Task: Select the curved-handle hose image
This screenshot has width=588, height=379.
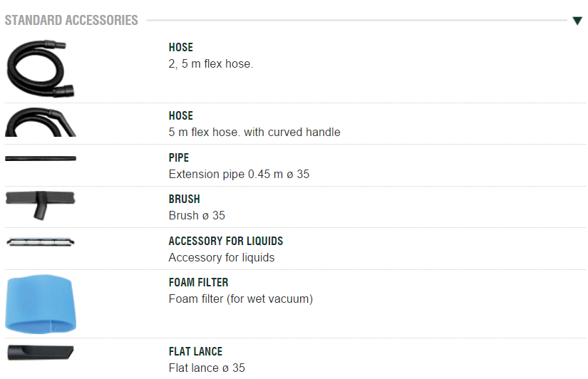Action: click(41, 121)
